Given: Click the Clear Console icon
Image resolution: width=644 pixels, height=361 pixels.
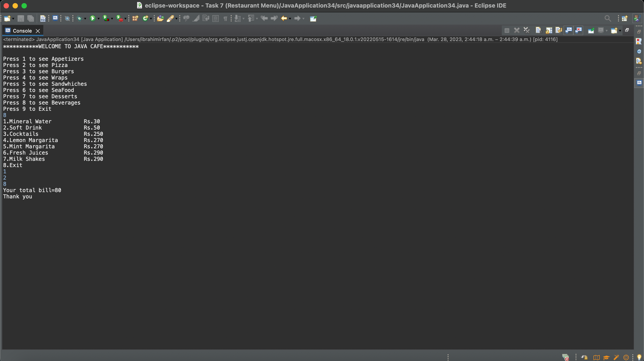Looking at the screenshot, I should point(538,31).
